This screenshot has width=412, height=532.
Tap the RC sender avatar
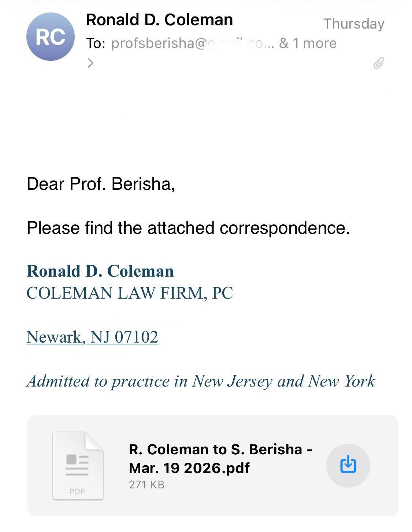click(51, 37)
